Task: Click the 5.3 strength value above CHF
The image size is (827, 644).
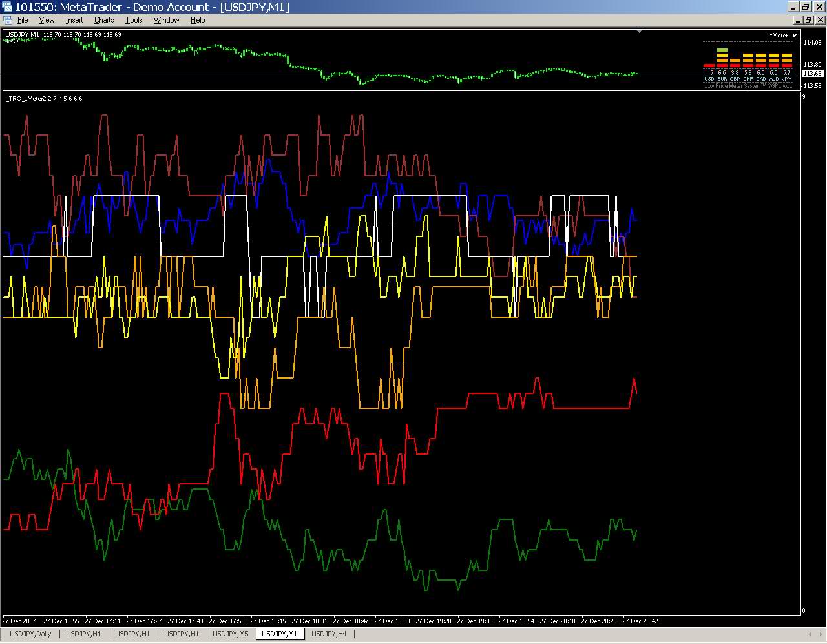Action: [x=748, y=73]
